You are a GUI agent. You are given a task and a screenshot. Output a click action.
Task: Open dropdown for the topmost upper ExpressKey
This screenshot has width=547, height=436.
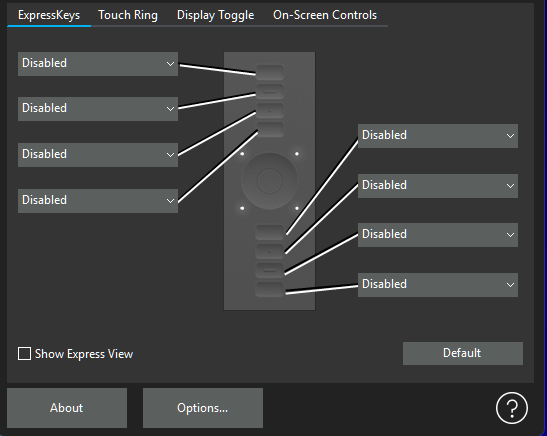coord(98,64)
